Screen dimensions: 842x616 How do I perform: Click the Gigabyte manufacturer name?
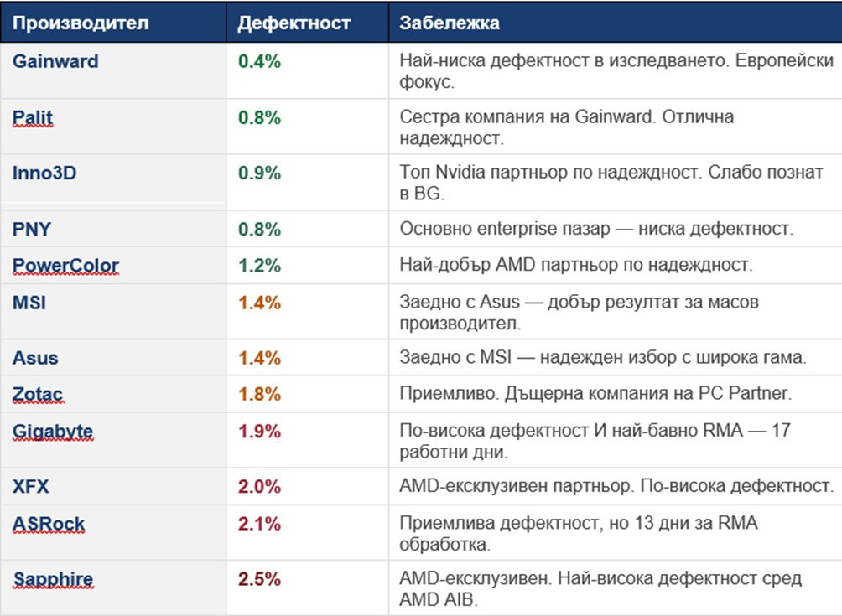pyautogui.click(x=53, y=432)
